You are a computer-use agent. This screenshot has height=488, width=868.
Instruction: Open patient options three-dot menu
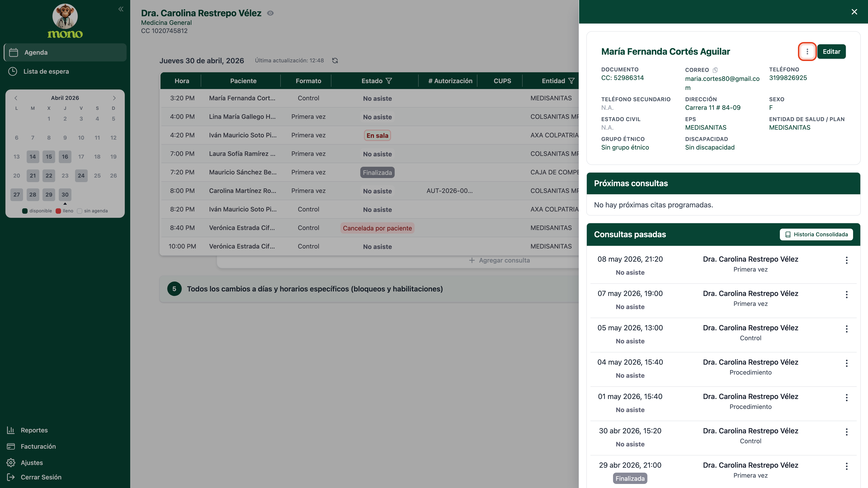pos(807,52)
